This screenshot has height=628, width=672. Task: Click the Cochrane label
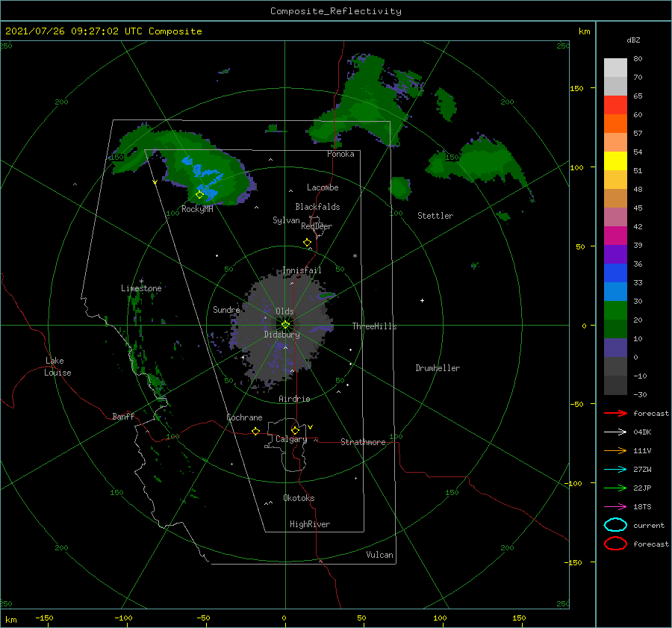click(244, 417)
